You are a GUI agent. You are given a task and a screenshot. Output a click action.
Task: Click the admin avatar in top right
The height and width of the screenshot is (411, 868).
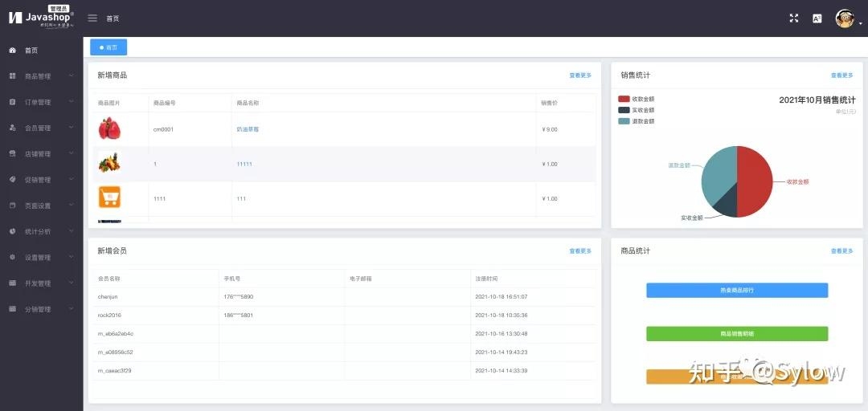[x=844, y=18]
